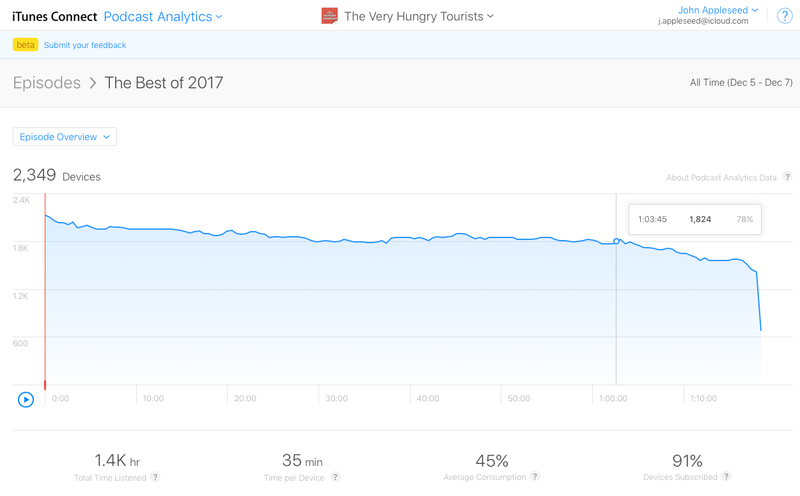
Task: Go back to Episodes breadcrumb
Action: click(x=46, y=83)
